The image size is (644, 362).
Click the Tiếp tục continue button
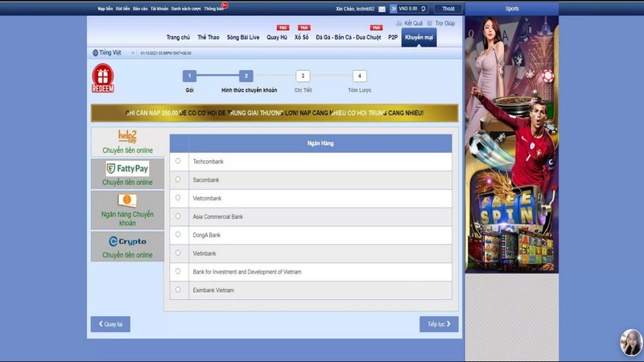439,324
